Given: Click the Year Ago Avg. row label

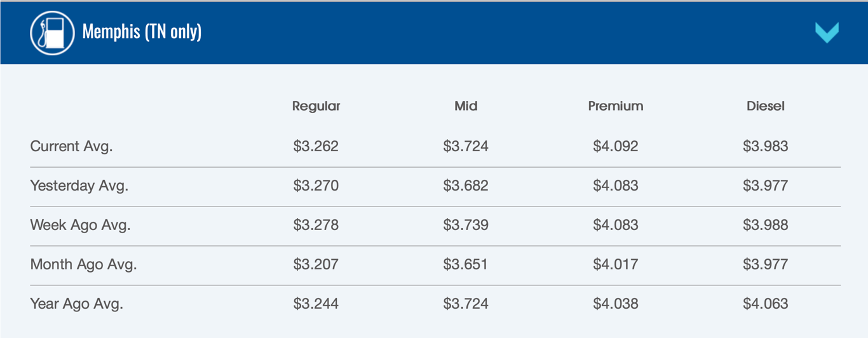Looking at the screenshot, I should coord(76,304).
